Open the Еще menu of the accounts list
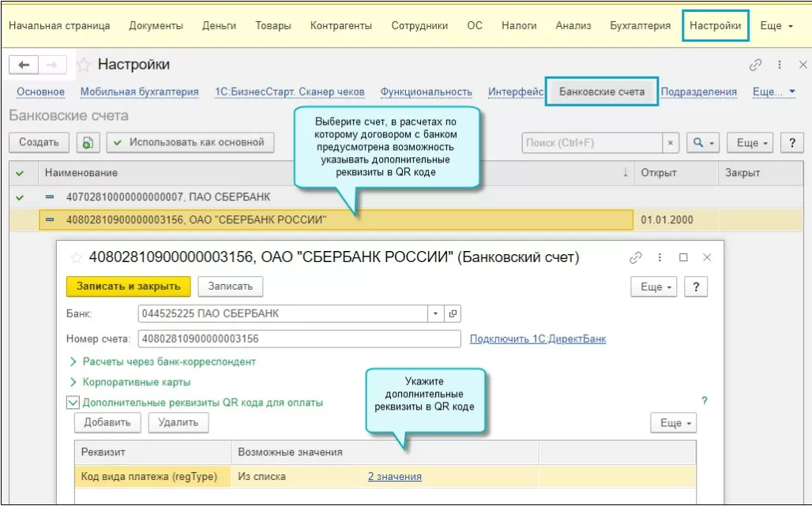Viewport: 812px width, 506px height. 750,143
